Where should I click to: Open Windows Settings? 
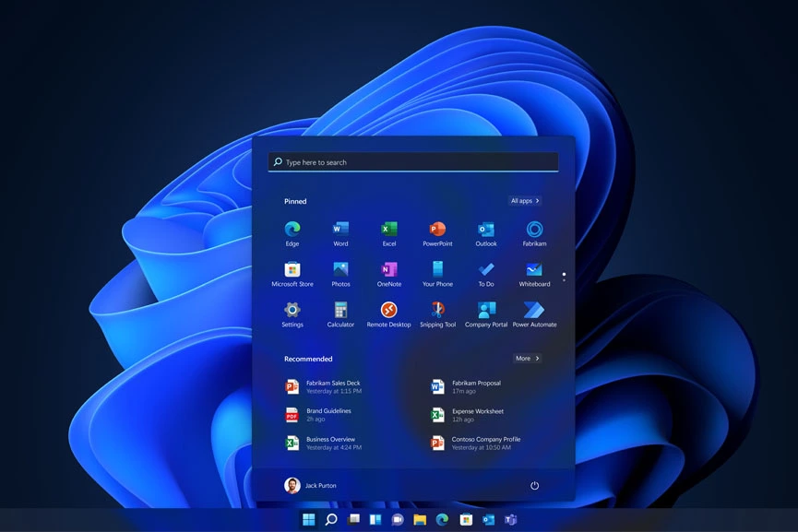coord(292,310)
